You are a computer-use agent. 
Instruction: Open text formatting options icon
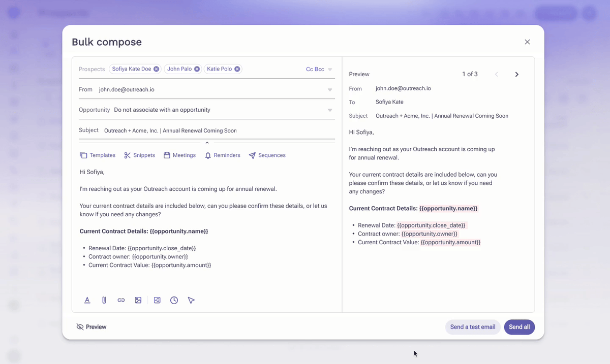point(87,300)
